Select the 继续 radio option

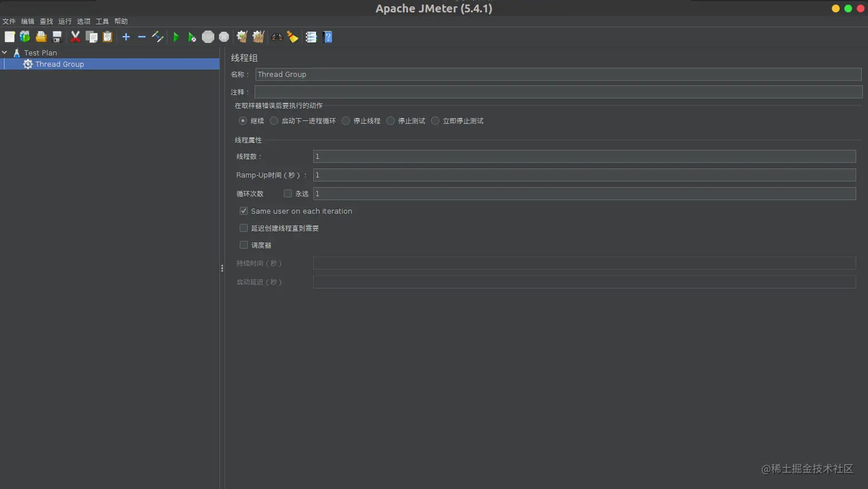[243, 121]
